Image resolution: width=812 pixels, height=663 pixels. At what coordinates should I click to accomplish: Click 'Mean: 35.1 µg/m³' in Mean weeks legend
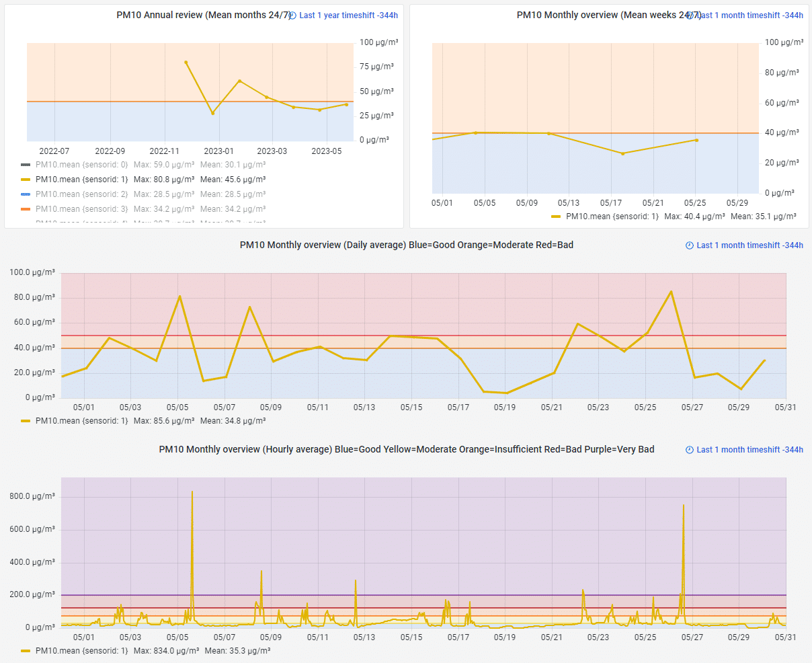coord(764,217)
